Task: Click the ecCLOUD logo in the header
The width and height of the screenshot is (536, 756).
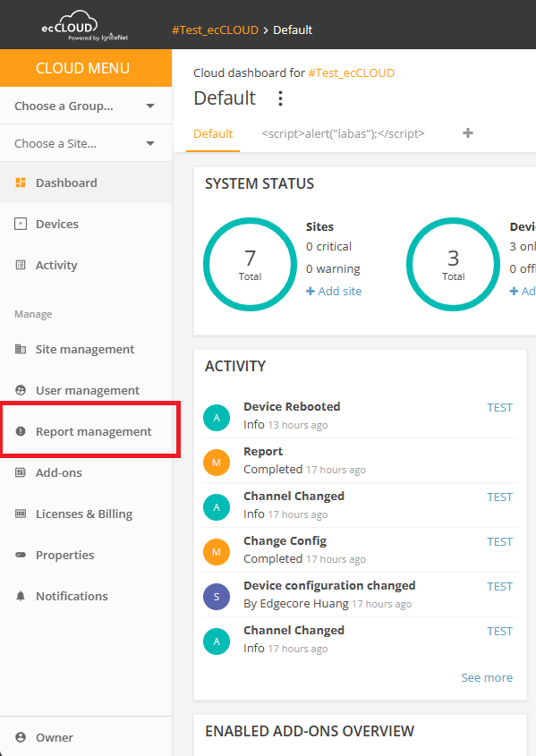Action: 67,24
